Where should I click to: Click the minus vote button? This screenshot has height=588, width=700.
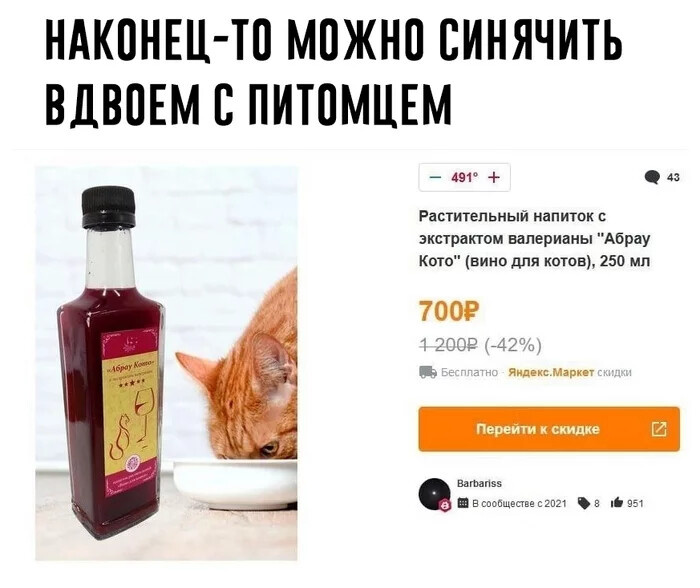pyautogui.click(x=435, y=178)
